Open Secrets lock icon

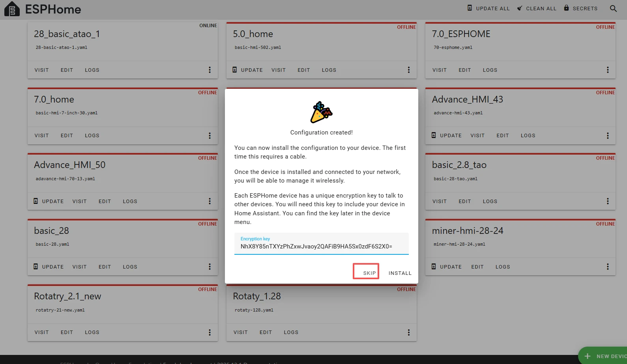[x=566, y=8]
